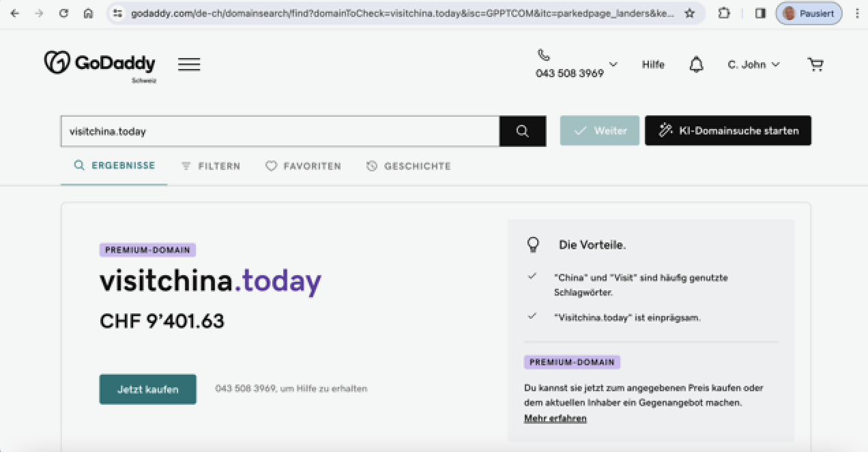
Task: View site information in address bar
Action: [117, 14]
